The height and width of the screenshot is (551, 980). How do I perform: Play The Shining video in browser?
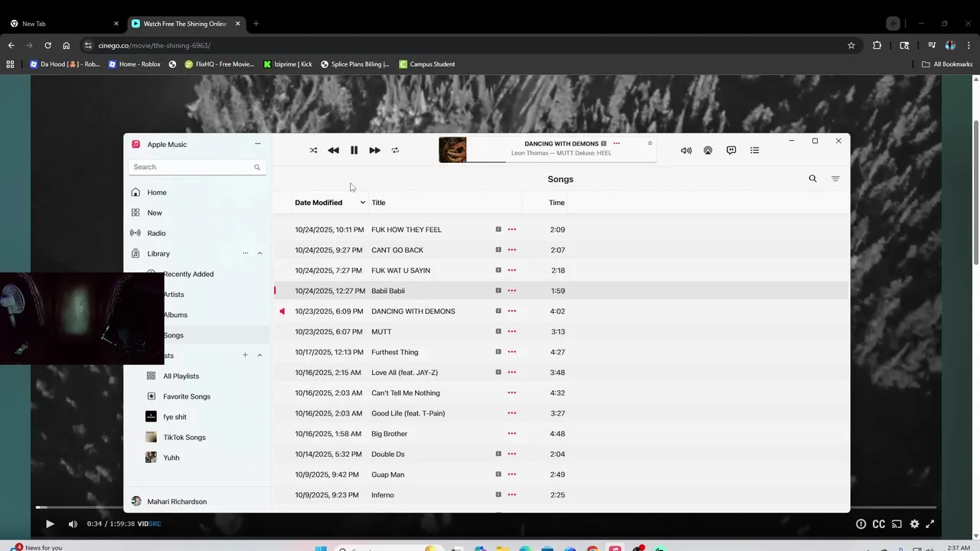50,524
